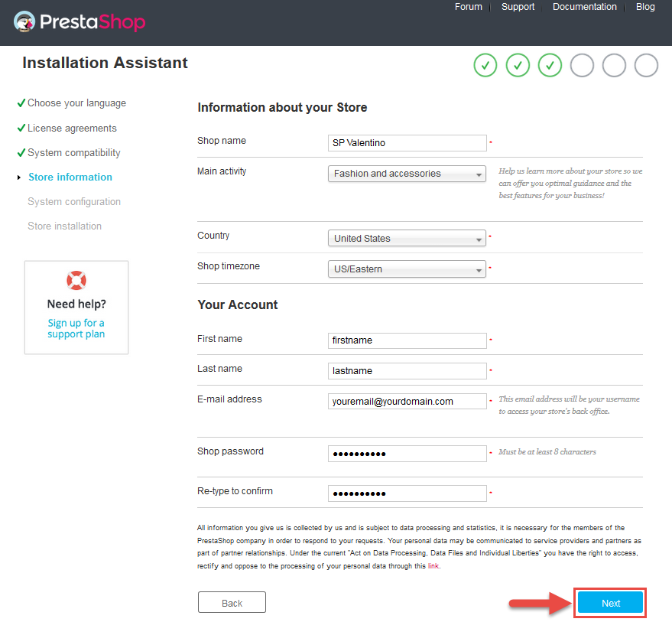672x635 pixels.
Task: Open the Blog link in header
Action: tap(645, 7)
